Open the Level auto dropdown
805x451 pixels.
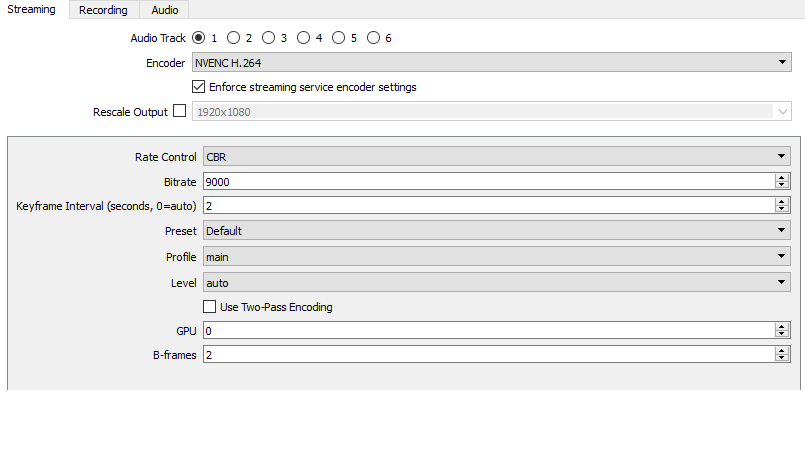click(x=496, y=283)
